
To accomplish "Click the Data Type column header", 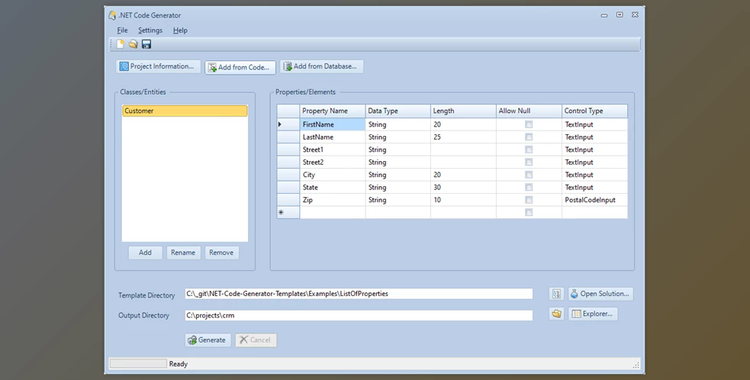I will tap(398, 111).
